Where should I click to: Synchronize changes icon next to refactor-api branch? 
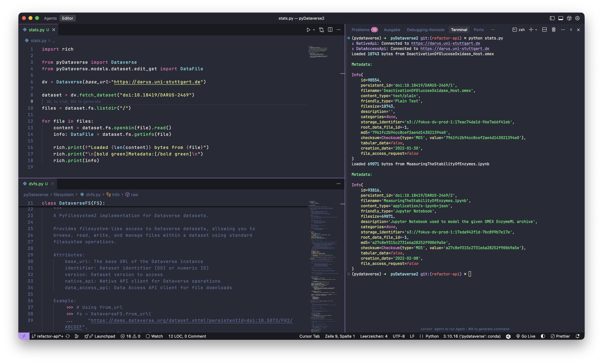pyautogui.click(x=68, y=336)
